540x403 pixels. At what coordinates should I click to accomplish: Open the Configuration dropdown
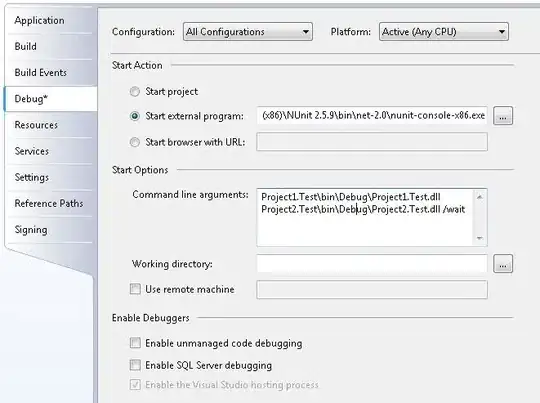click(x=248, y=32)
